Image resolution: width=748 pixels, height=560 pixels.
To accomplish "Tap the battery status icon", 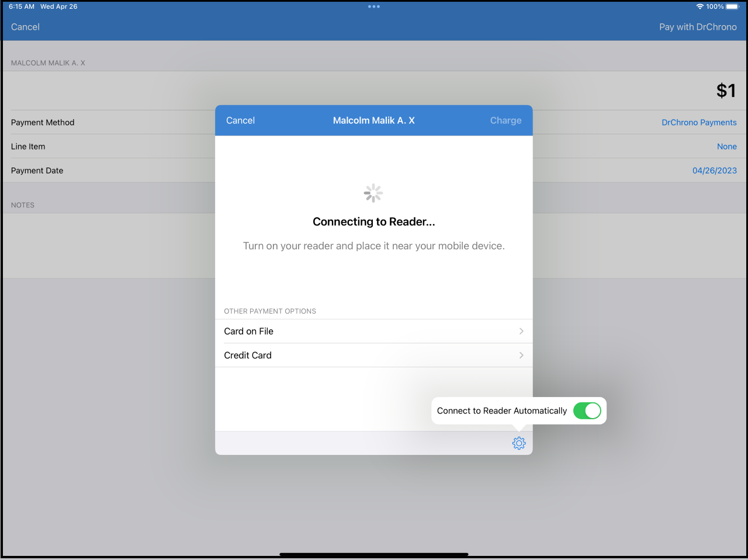I will (733, 6).
